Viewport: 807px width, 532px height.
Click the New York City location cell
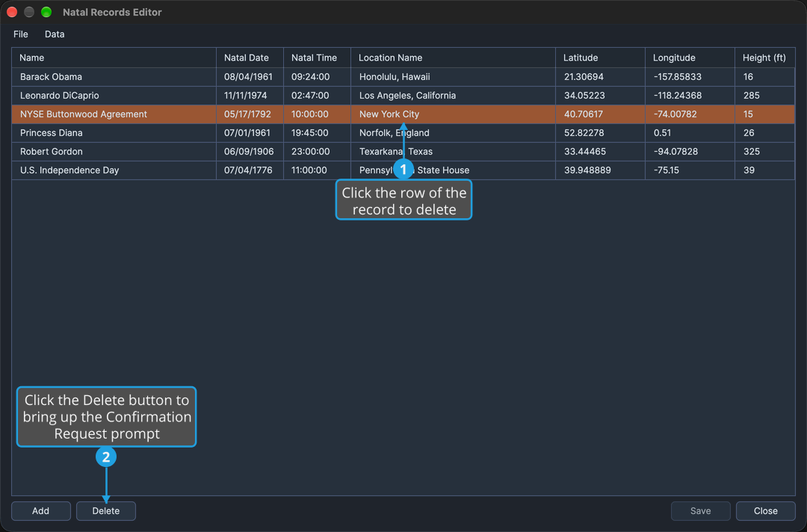pos(453,114)
